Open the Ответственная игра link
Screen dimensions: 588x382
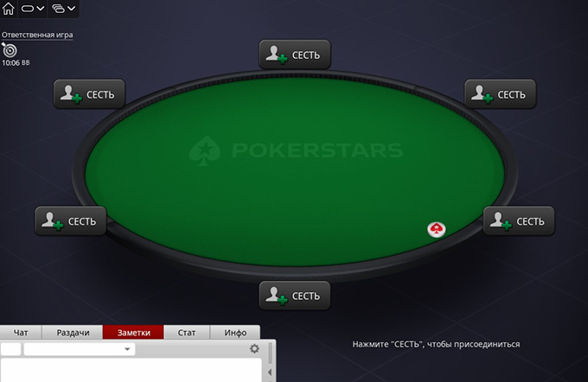tap(37, 35)
